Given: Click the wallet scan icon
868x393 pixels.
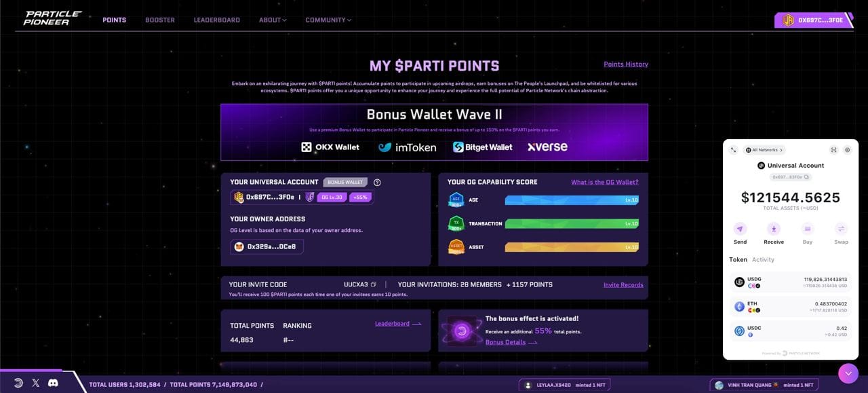Looking at the screenshot, I should [x=834, y=150].
